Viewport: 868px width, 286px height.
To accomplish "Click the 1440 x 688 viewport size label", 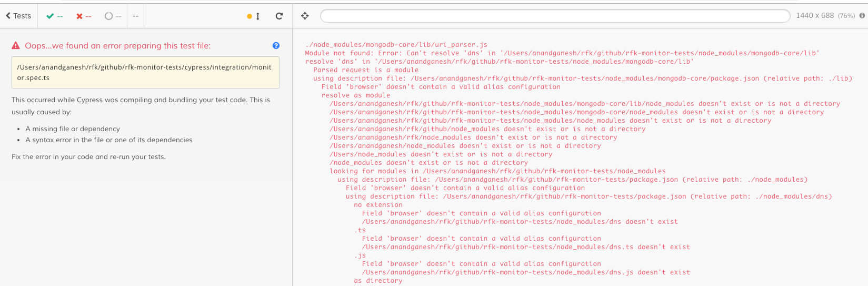I will point(815,16).
